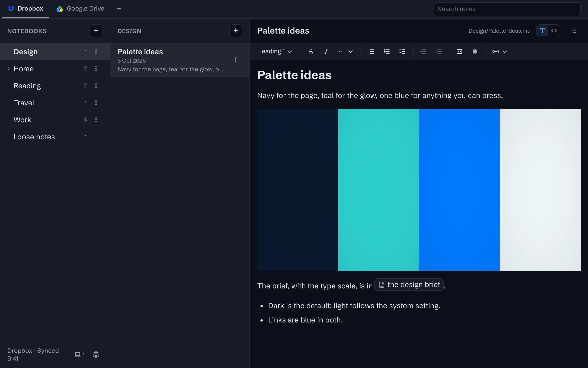Open the link type dropdown arrow
Viewport: 588px width, 368px height.
(505, 52)
